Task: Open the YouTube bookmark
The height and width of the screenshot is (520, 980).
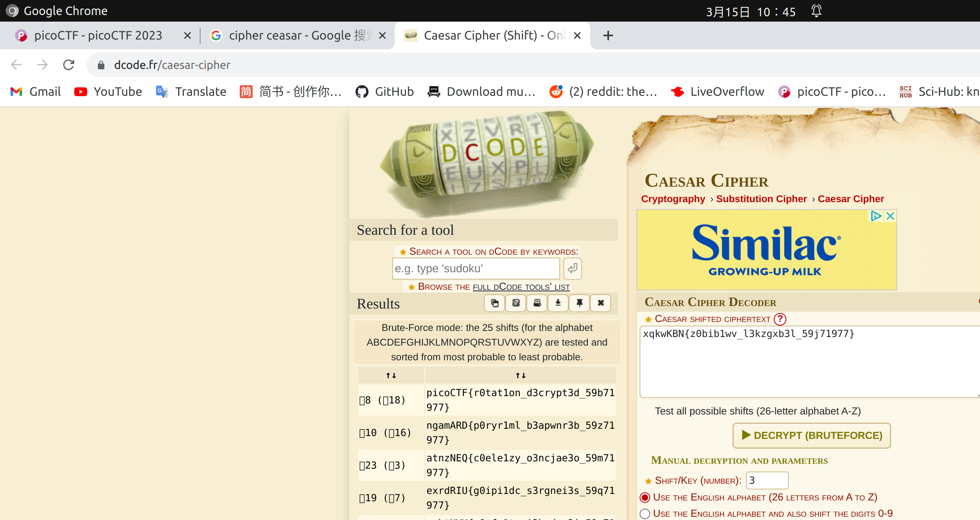Action: tap(108, 92)
